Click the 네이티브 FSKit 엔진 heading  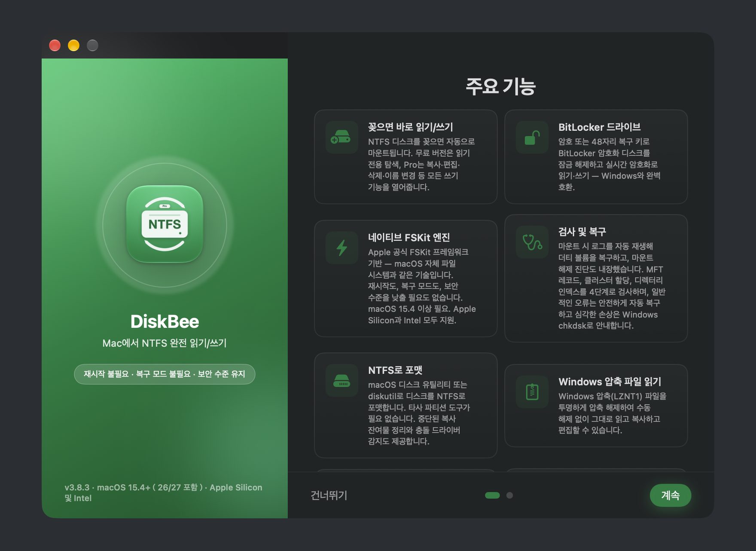click(409, 237)
